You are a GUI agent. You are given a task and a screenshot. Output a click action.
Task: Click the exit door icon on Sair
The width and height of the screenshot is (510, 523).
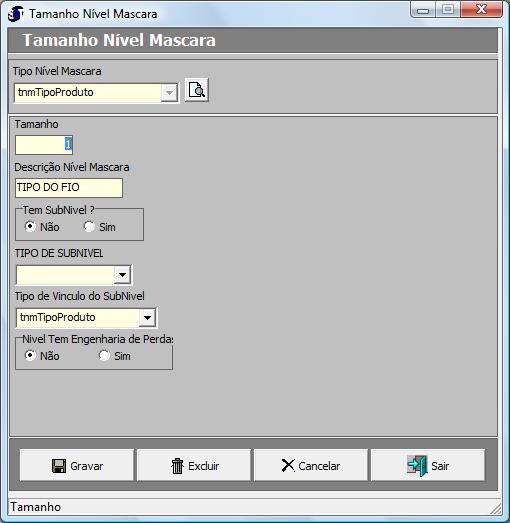[x=417, y=466]
